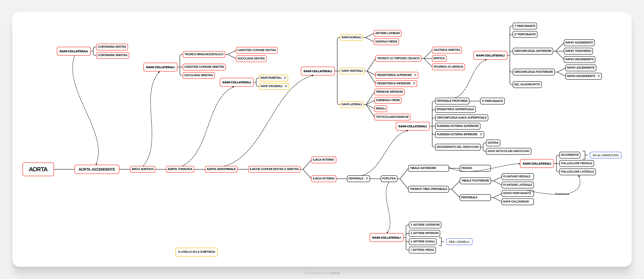Click the ARTERIE LOMBARI node

(387, 33)
